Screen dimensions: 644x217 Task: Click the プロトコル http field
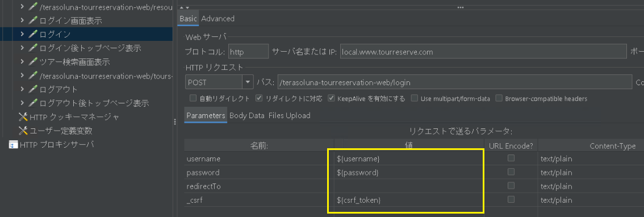[249, 52]
